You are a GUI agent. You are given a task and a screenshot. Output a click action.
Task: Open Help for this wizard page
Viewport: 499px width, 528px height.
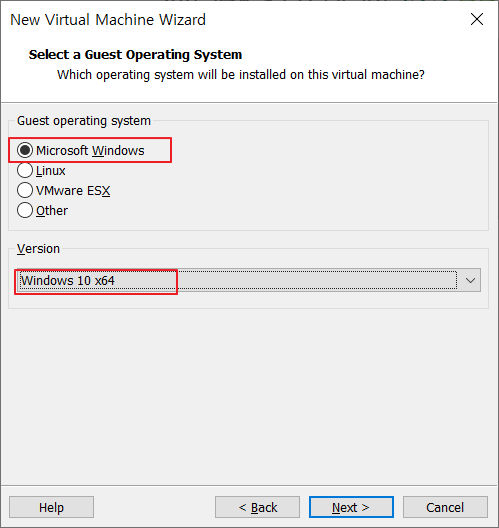tap(51, 507)
